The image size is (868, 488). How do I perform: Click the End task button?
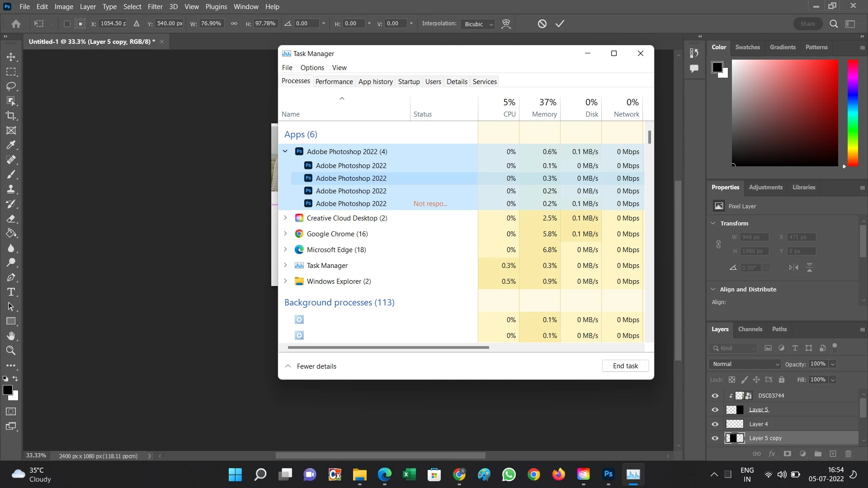point(625,366)
